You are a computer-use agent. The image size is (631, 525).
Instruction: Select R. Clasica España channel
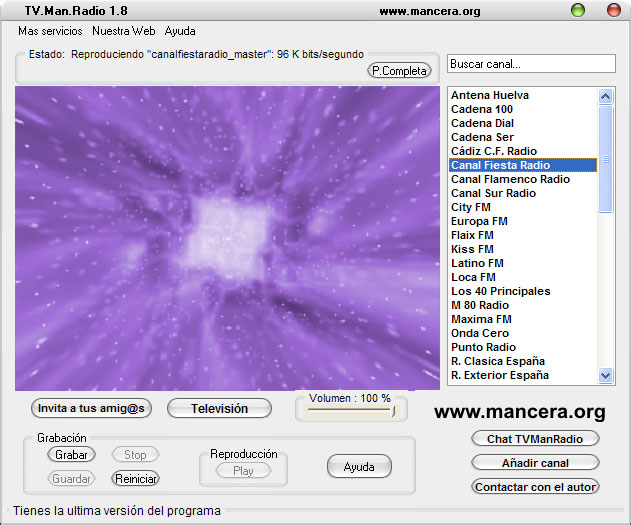coord(523,361)
